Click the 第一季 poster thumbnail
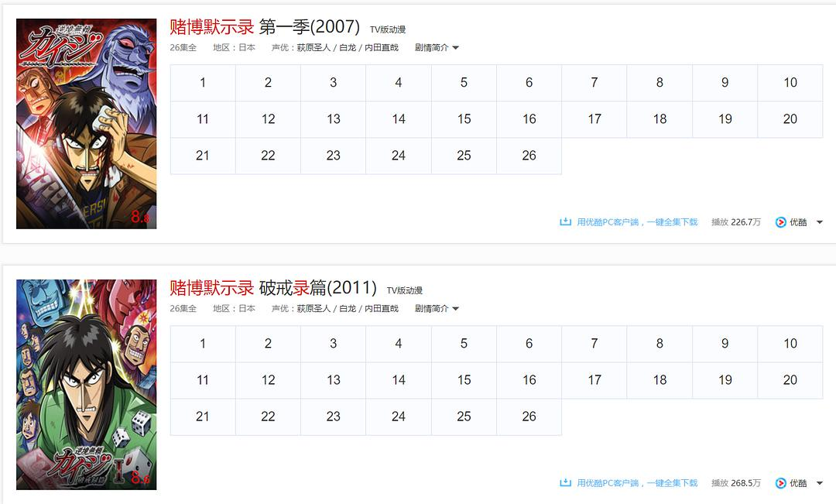The width and height of the screenshot is (836, 504). click(x=86, y=124)
